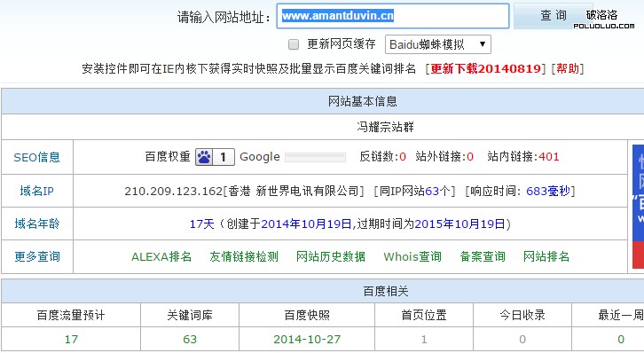The image size is (644, 353).
Task: Click the Google PageRank bar
Action: pyautogui.click(x=315, y=157)
